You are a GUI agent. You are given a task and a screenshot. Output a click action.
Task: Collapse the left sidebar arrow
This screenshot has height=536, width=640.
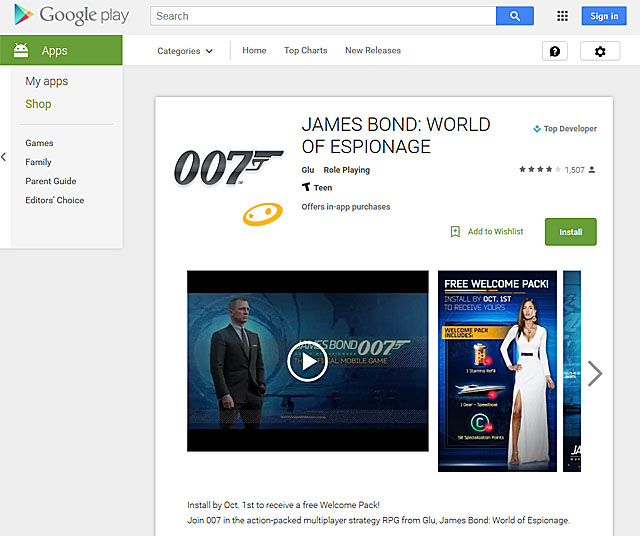pos(4,157)
